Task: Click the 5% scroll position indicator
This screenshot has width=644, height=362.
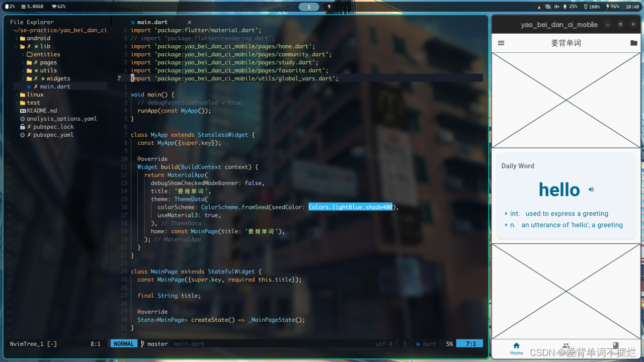Action: tap(449, 344)
